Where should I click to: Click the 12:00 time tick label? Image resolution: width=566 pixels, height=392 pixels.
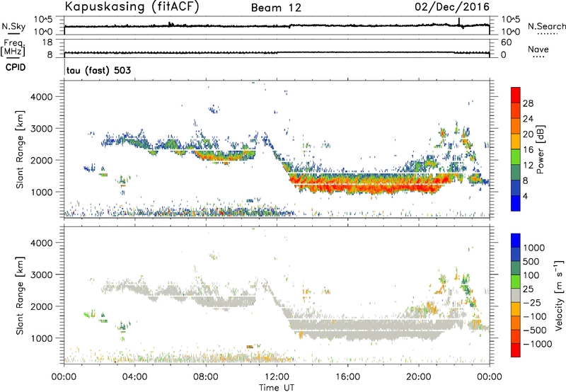(x=277, y=377)
